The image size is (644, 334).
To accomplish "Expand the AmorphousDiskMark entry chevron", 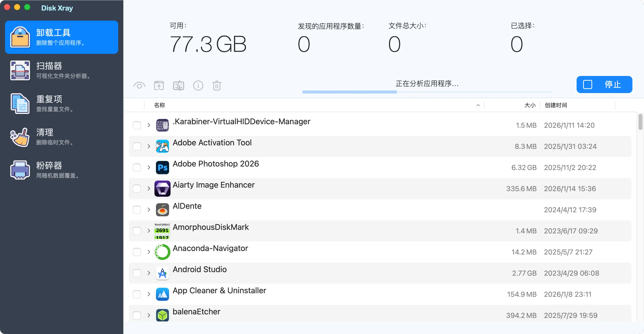I will coord(149,231).
